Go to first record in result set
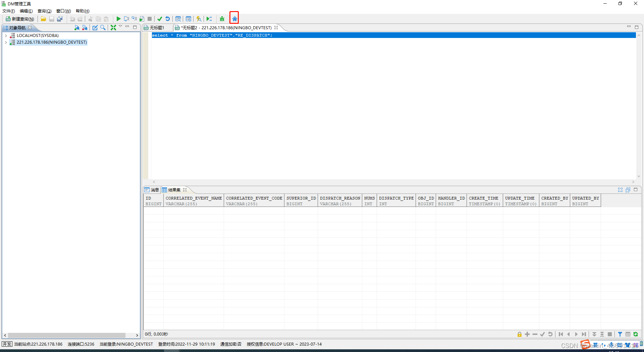Viewport: 644px width, 352px height. [x=561, y=334]
